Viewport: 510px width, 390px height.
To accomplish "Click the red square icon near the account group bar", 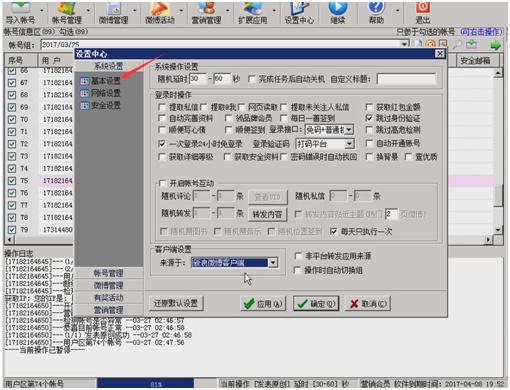I will click(443, 44).
